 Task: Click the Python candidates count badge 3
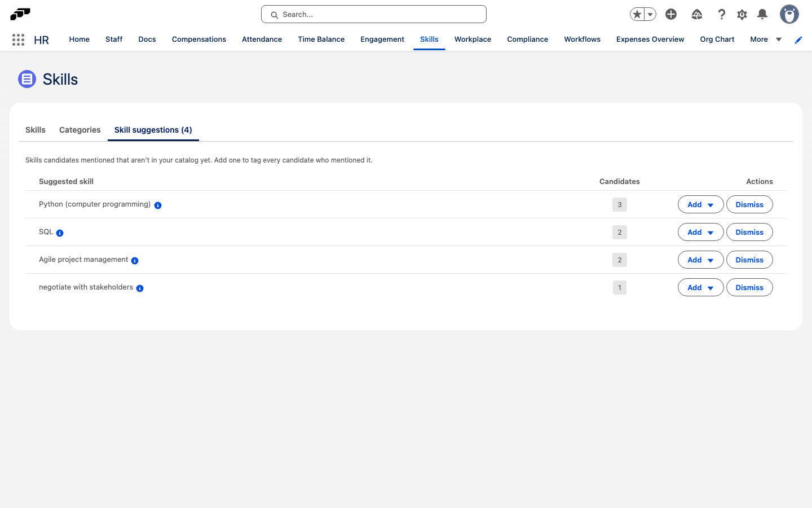tap(620, 204)
